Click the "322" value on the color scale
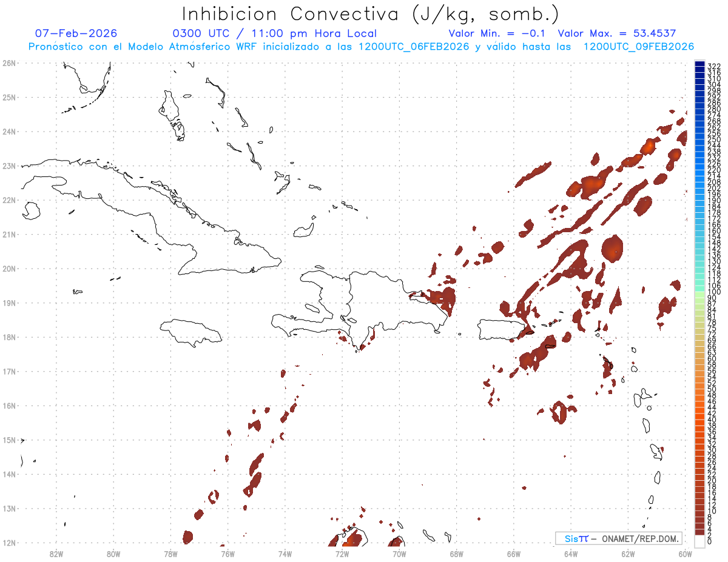 coord(713,66)
